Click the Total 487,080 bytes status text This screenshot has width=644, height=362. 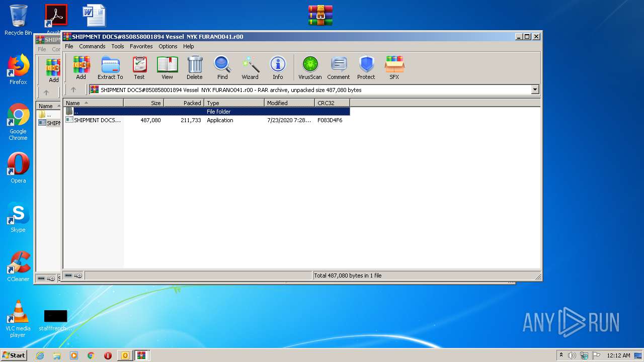(x=348, y=276)
